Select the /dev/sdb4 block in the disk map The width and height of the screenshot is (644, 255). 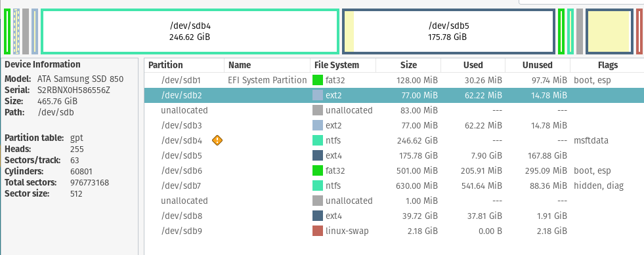coord(190,31)
